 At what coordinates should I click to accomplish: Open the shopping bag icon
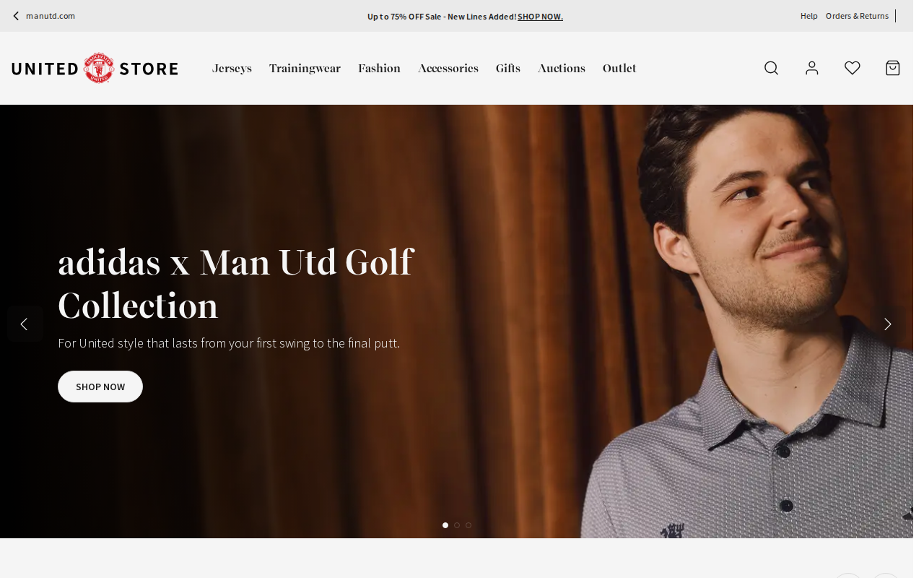(x=893, y=68)
